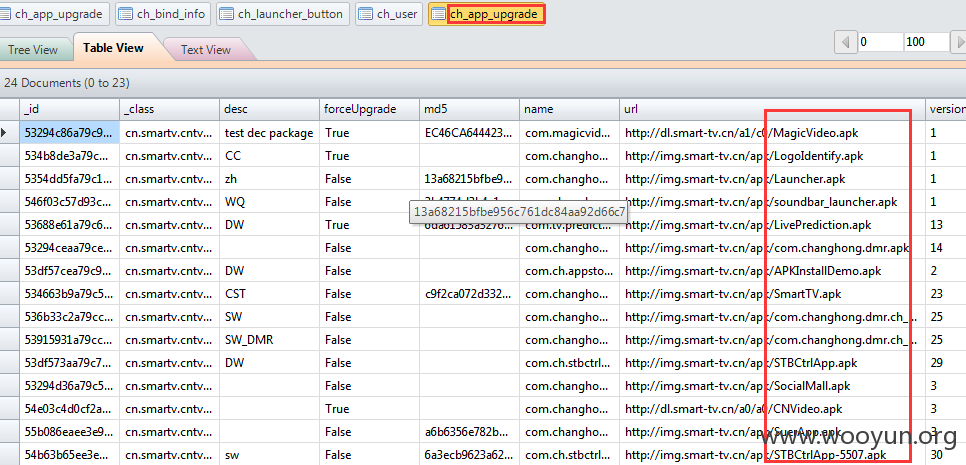Click the active ch_app_upgrade tab icon
Image resolution: width=966 pixels, height=465 pixels.
(x=439, y=14)
